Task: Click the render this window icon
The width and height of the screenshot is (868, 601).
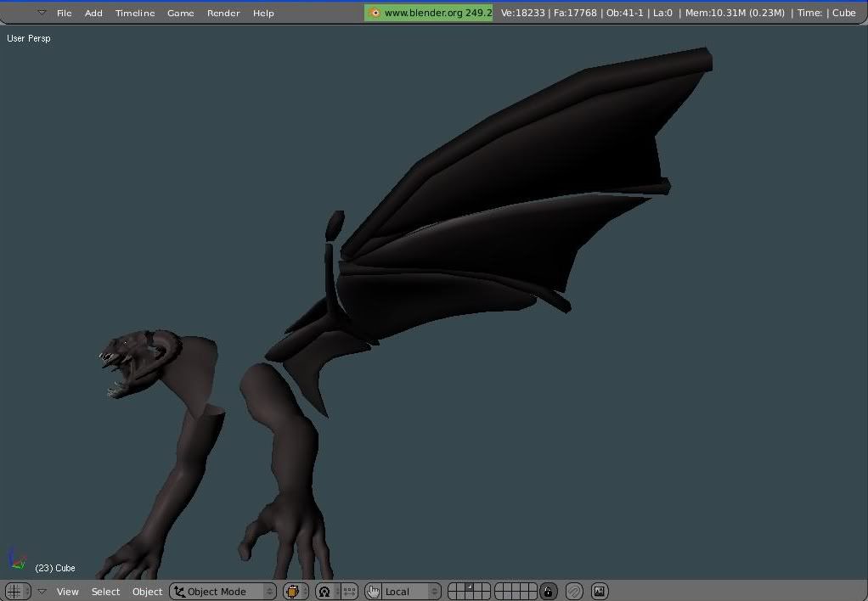Action: coord(599,592)
